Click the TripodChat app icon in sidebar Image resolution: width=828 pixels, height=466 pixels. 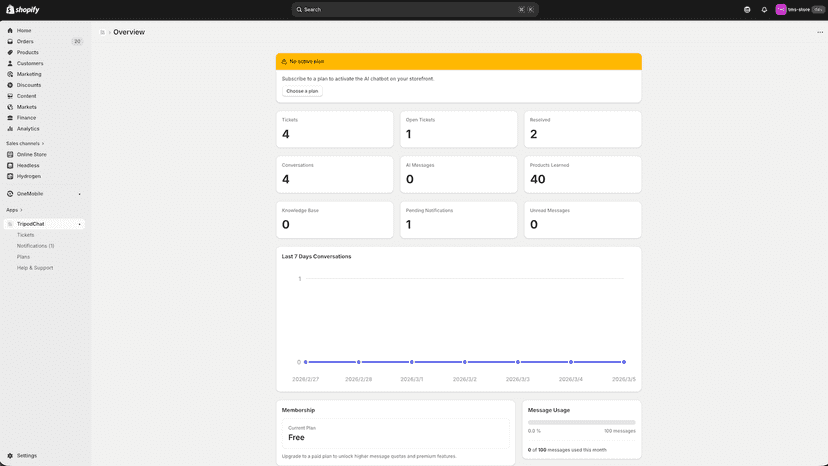(10, 224)
